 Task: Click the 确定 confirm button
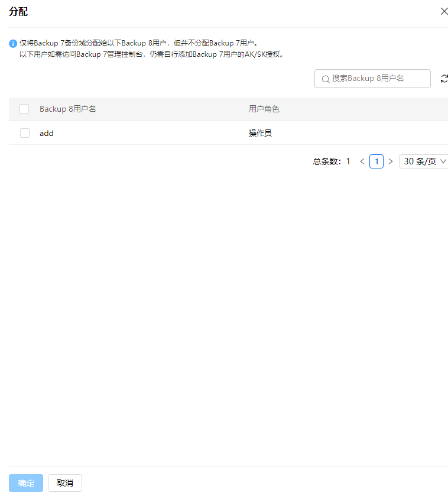(26, 483)
